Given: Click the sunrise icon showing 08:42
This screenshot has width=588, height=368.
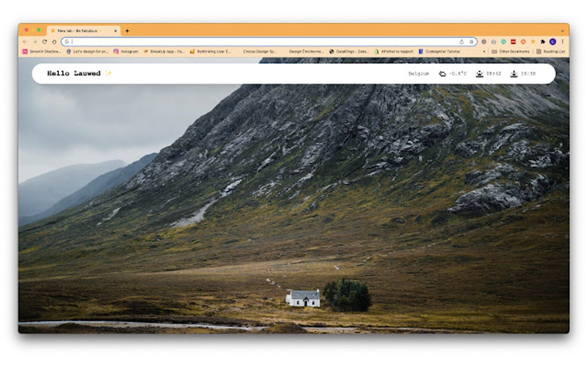Looking at the screenshot, I should [x=480, y=73].
